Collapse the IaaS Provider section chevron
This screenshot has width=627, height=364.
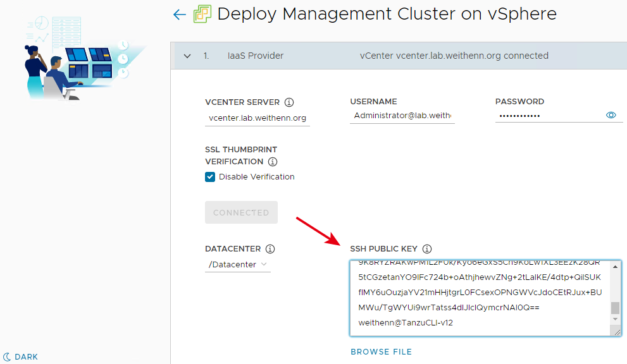[x=187, y=56]
